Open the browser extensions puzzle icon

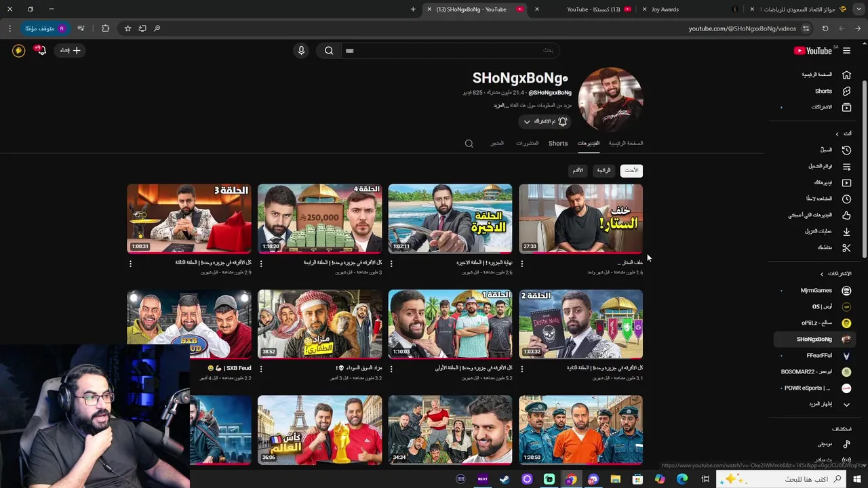tap(105, 28)
